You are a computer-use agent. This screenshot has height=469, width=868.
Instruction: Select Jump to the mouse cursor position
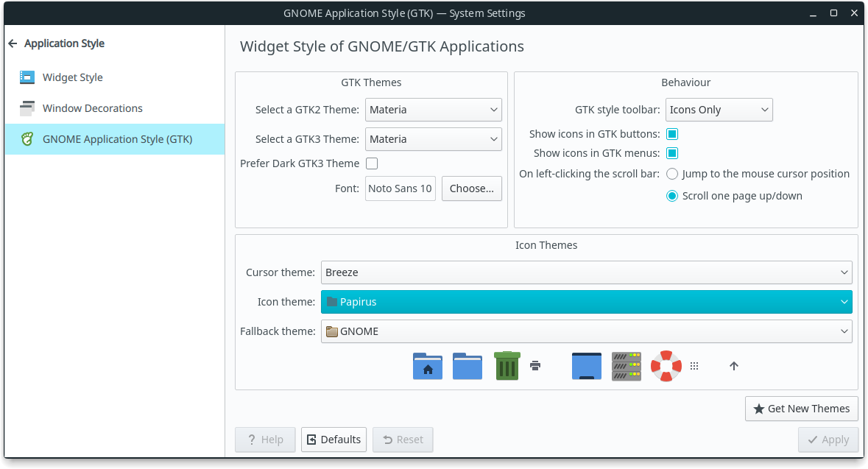click(x=671, y=174)
